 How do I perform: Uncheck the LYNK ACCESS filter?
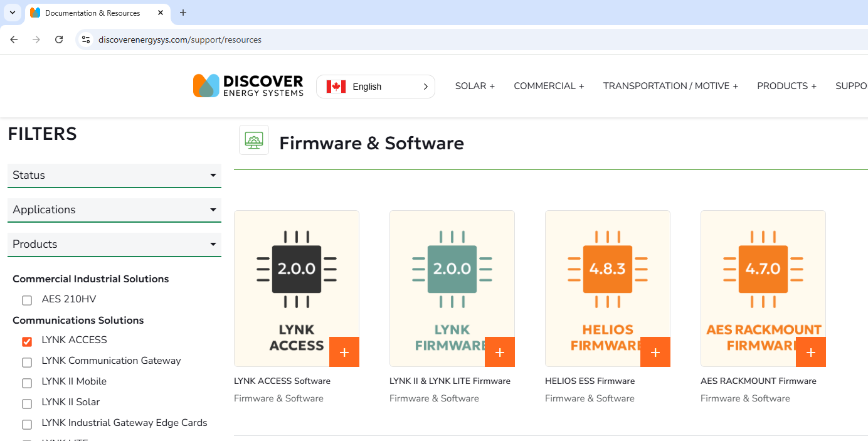(x=26, y=341)
